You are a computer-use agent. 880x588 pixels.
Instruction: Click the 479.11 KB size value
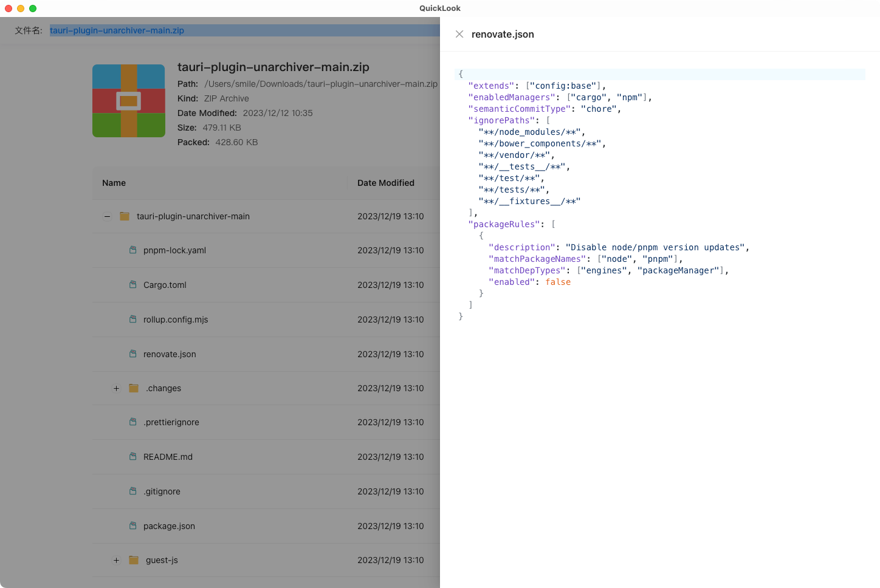coord(222,128)
